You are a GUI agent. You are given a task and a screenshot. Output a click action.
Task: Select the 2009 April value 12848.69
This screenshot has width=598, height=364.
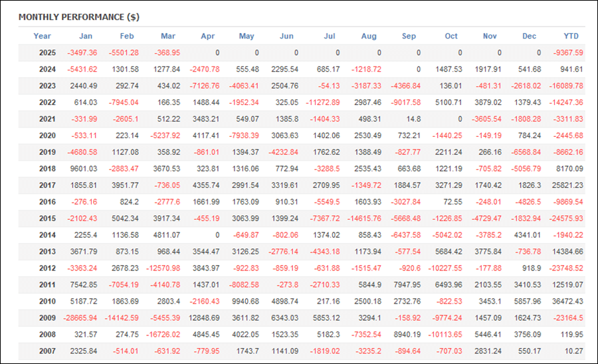point(204,318)
